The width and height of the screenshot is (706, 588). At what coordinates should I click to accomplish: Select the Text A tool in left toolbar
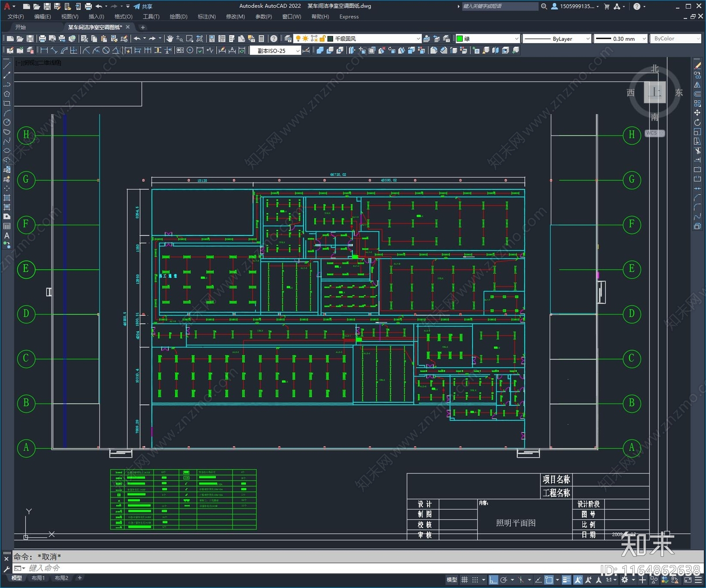click(x=7, y=236)
